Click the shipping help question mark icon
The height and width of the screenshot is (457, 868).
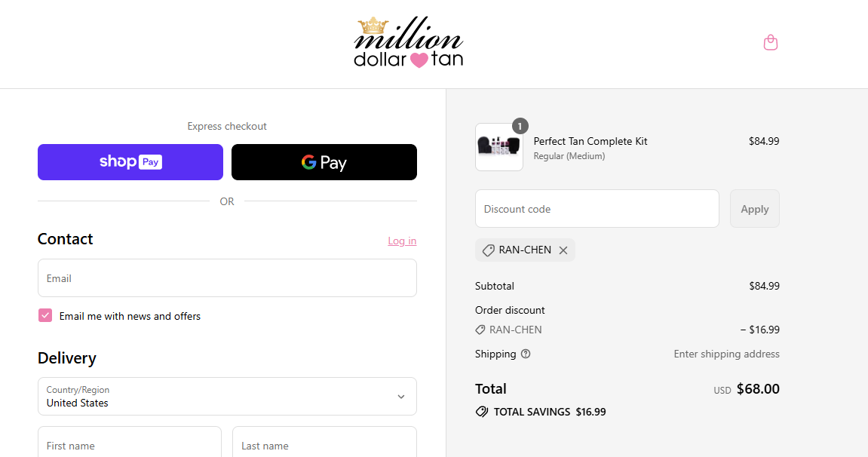526,354
